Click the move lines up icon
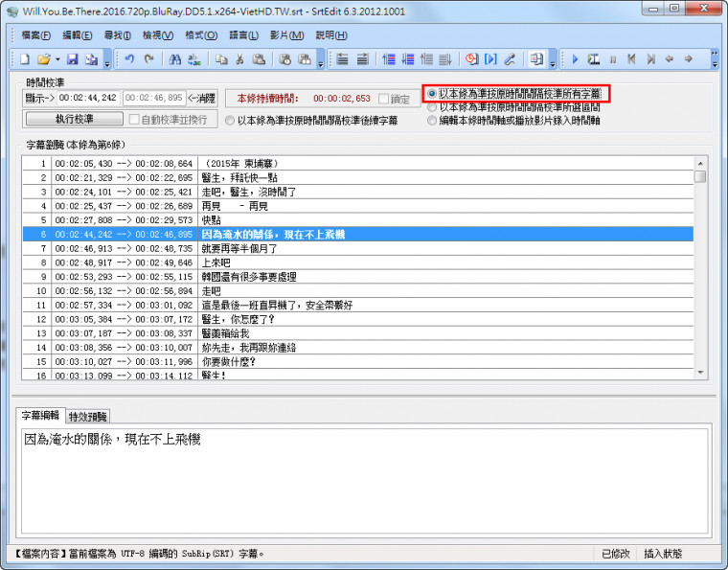 tap(389, 59)
